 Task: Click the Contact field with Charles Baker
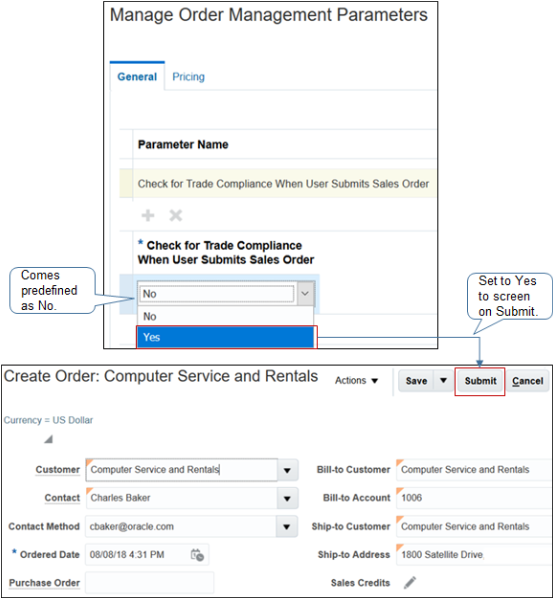[x=182, y=498]
